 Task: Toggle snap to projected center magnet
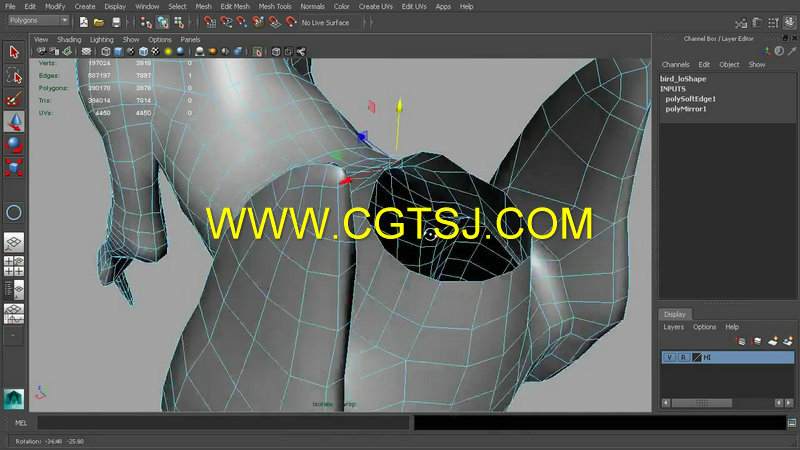(259, 22)
